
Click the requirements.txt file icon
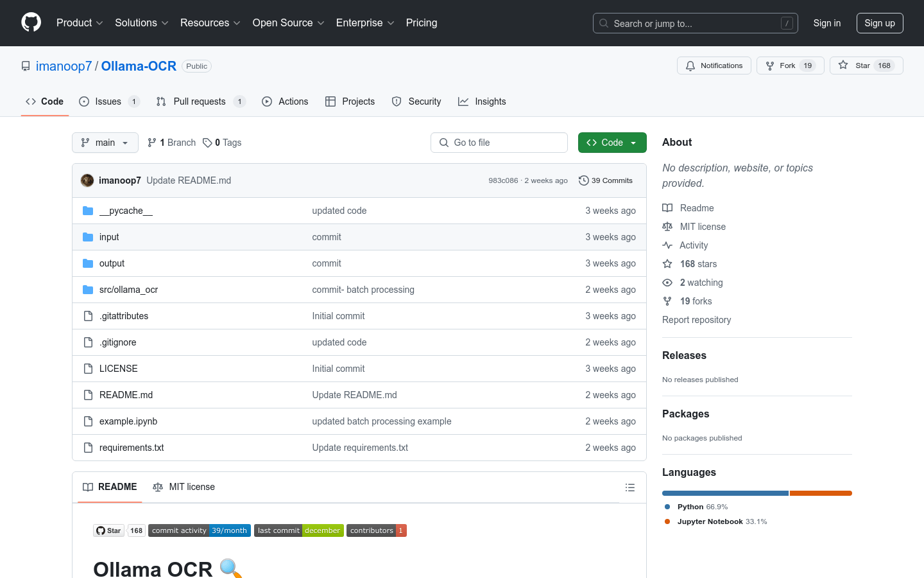coord(88,448)
